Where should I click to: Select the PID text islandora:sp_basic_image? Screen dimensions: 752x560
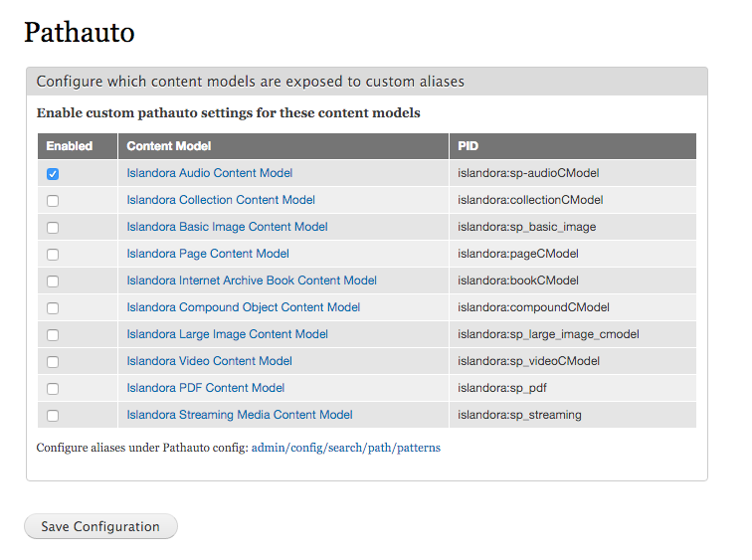point(526,227)
